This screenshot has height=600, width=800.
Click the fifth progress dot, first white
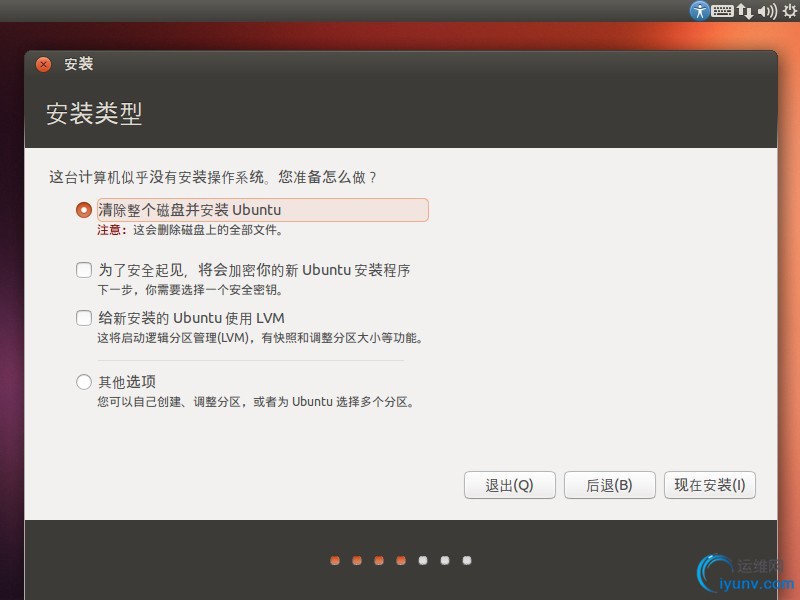click(423, 560)
